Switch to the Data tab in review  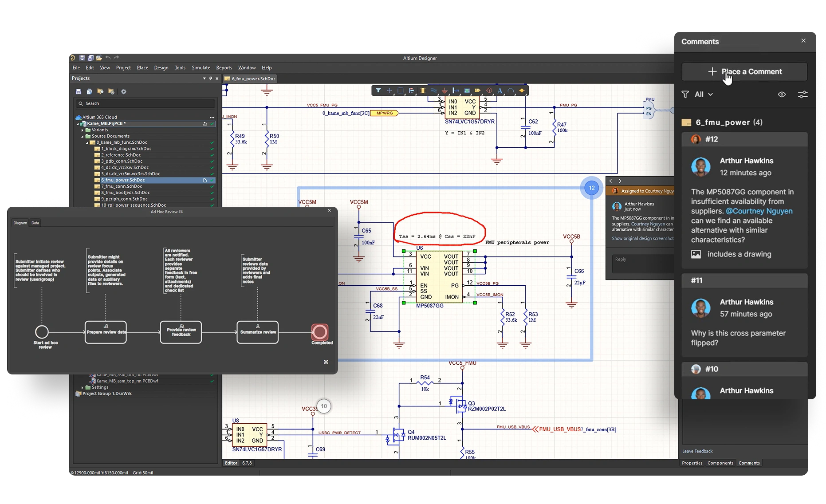coord(35,223)
